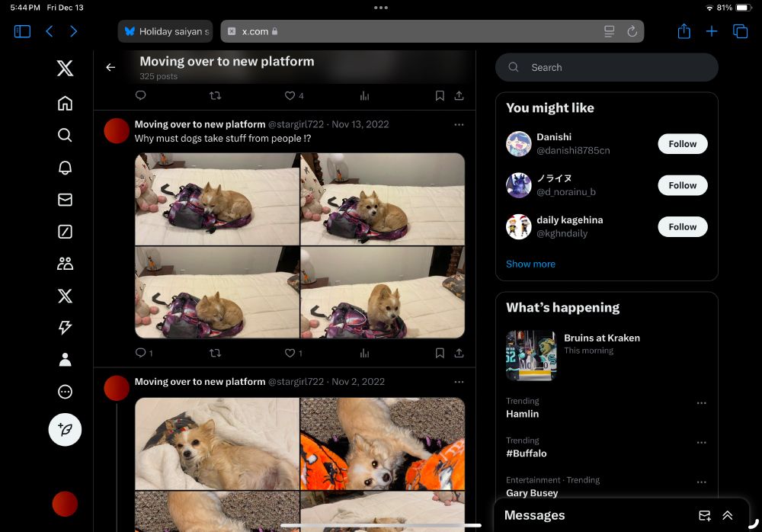The image size is (762, 532).
Task: Open Communities people icon
Action: point(65,264)
